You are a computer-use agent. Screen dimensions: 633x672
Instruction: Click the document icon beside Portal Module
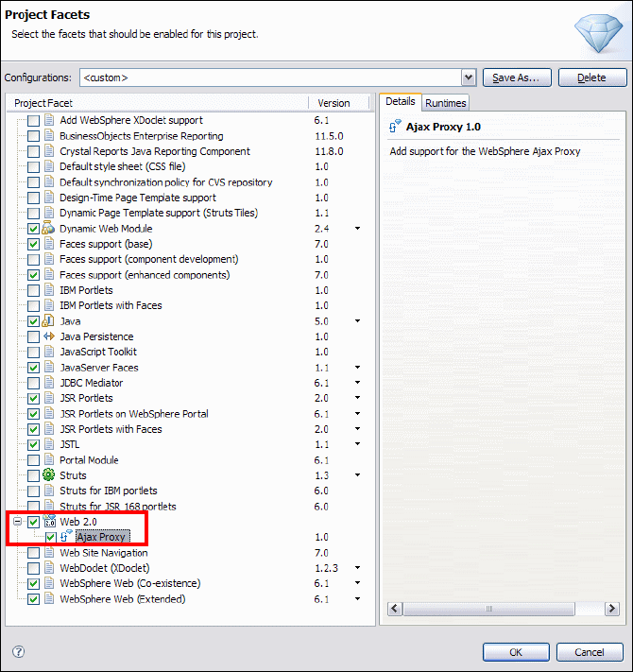(49, 459)
